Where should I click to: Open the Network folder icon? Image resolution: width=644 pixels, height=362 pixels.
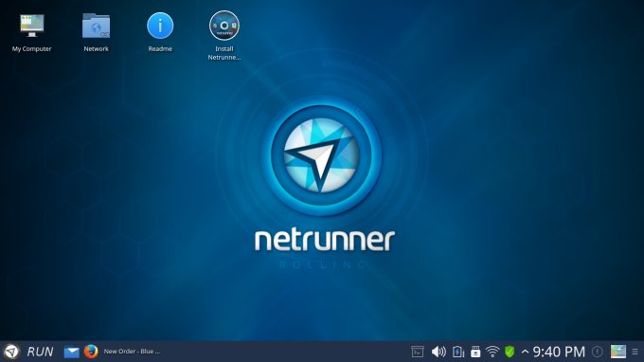(96, 26)
